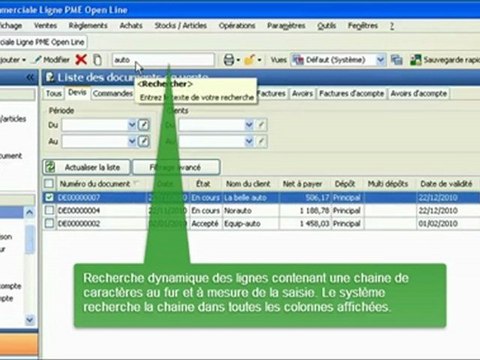Click the 01/02/2010 validity date cell
Screen dimensions: 480x360
coord(447,224)
